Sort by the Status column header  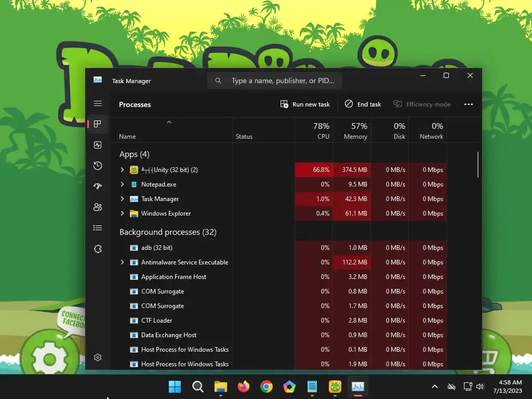[263, 130]
